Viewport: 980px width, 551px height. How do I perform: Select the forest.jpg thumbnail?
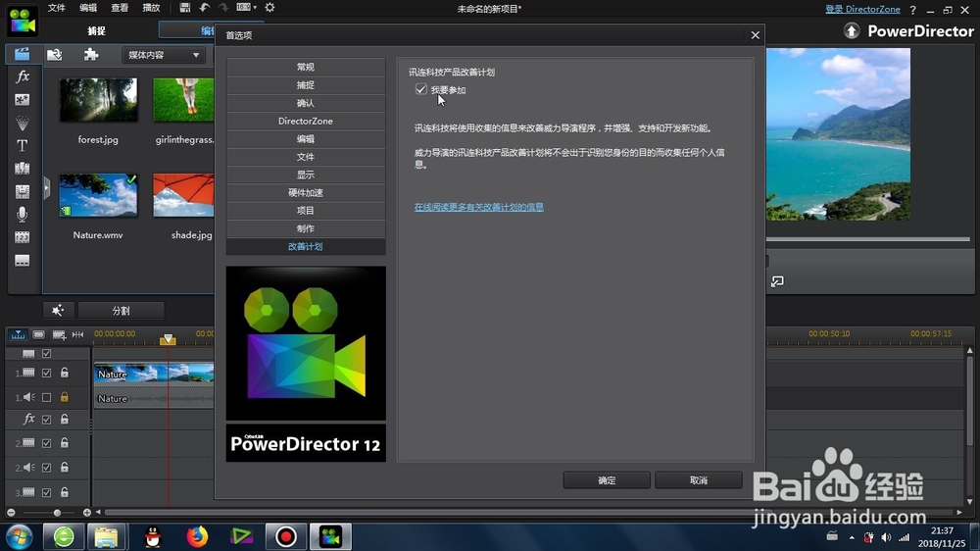point(98,100)
